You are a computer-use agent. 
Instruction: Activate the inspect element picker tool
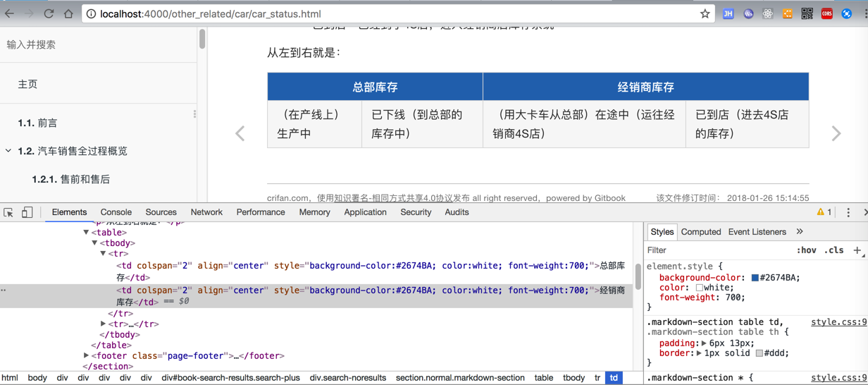tap(8, 212)
